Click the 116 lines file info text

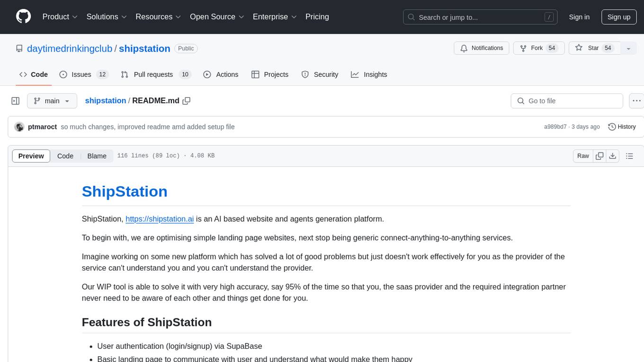pos(166,156)
